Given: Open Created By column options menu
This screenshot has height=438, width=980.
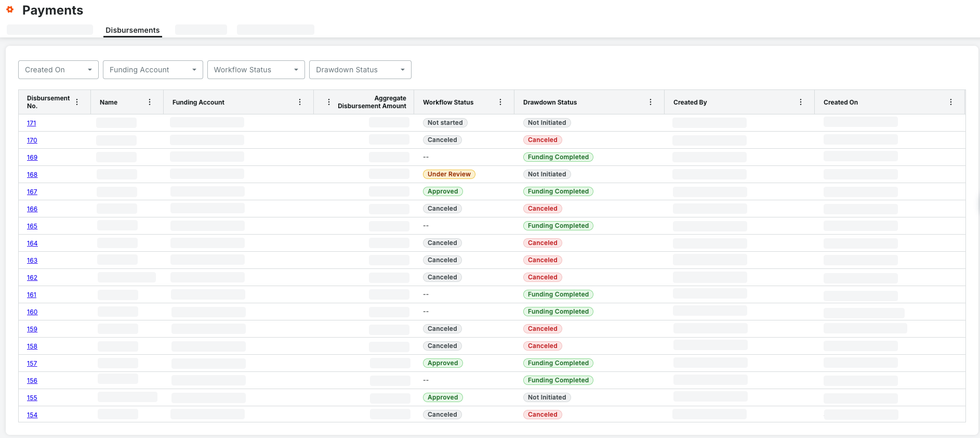Looking at the screenshot, I should [801, 102].
